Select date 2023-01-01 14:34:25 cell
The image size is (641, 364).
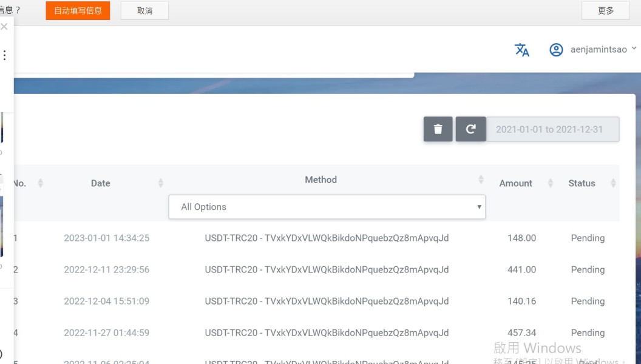tap(107, 238)
